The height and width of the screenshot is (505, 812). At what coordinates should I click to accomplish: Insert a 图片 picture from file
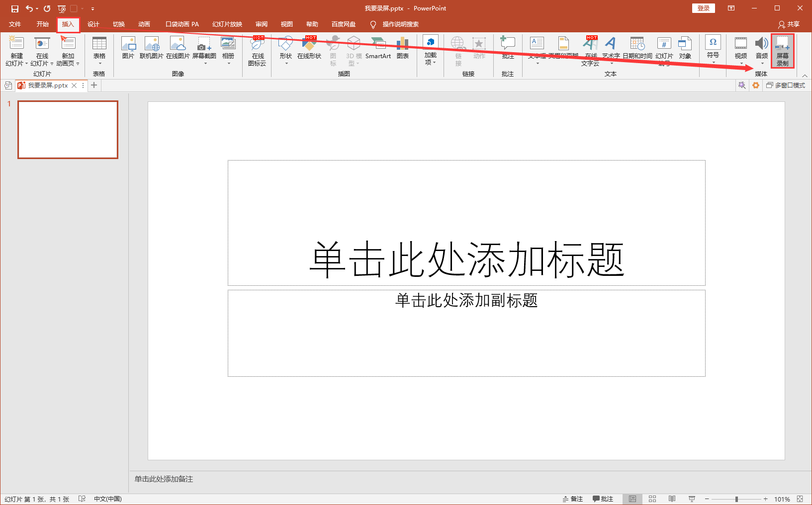tap(128, 47)
